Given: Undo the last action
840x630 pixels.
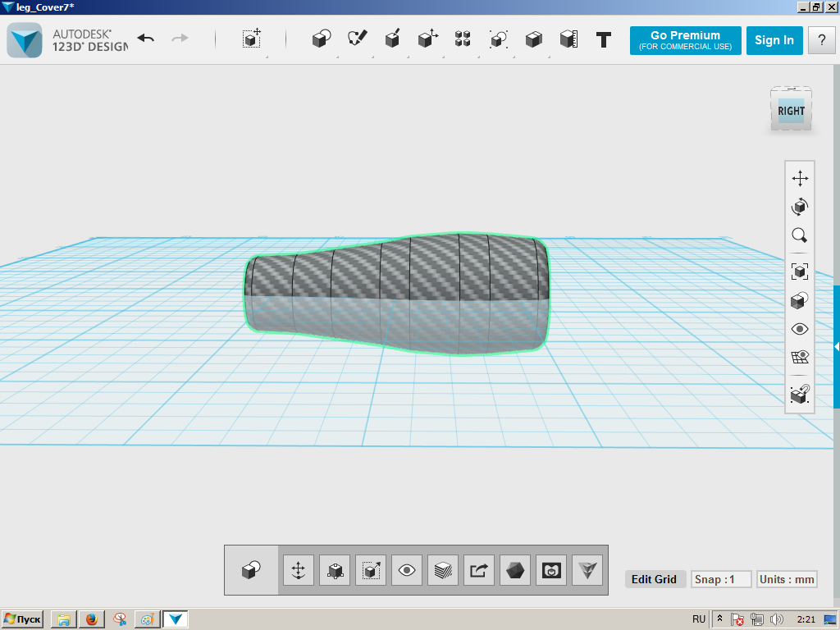Looking at the screenshot, I should (x=146, y=39).
